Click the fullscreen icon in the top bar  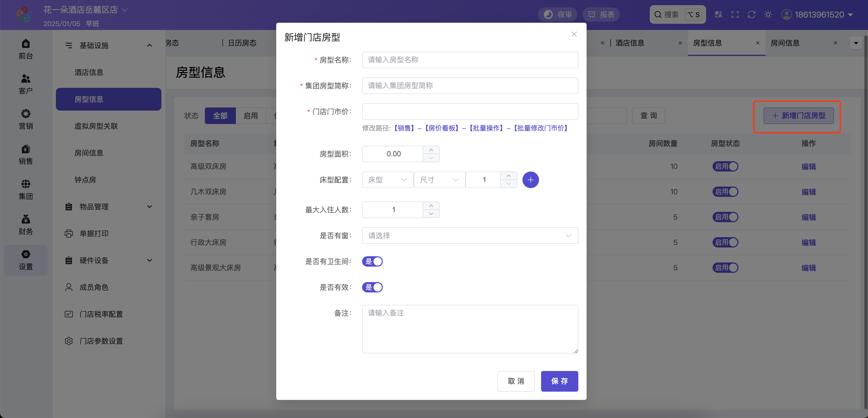[735, 14]
